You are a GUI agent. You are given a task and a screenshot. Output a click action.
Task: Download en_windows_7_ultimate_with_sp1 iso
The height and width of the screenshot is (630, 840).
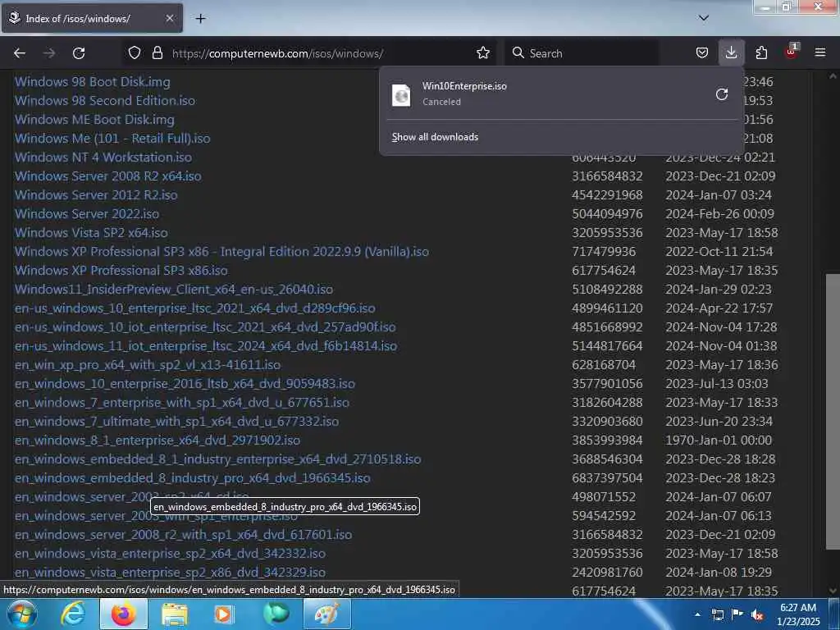[177, 422]
